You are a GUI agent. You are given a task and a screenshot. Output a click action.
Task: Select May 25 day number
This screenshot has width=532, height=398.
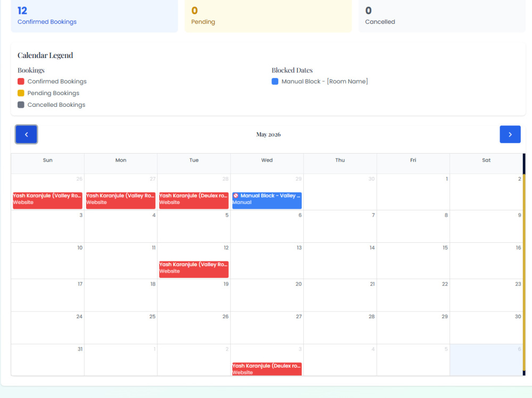coord(152,317)
